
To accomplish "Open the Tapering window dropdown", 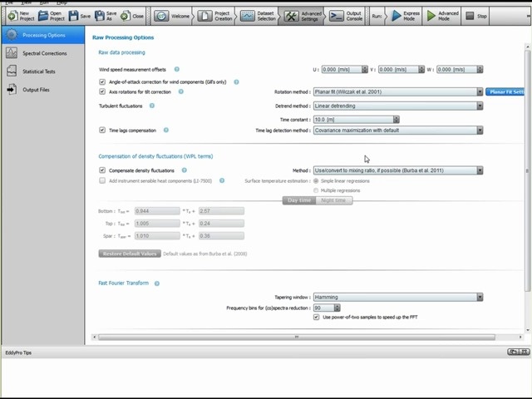I will tap(398, 298).
